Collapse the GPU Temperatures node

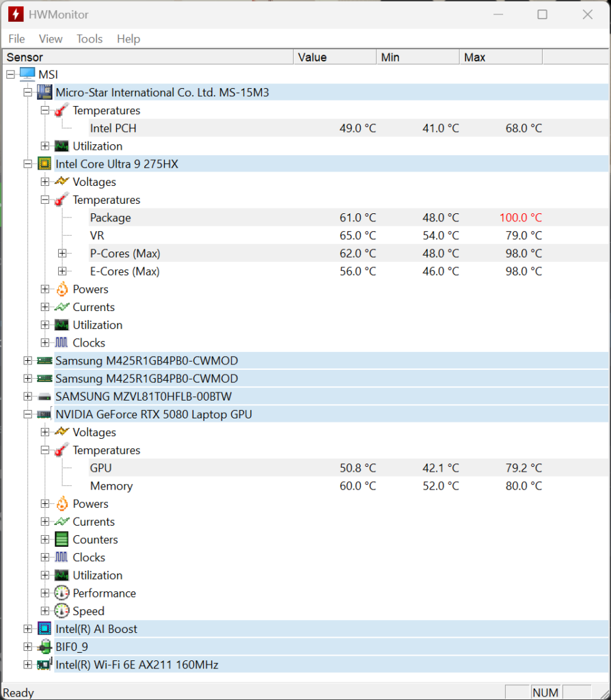[45, 450]
